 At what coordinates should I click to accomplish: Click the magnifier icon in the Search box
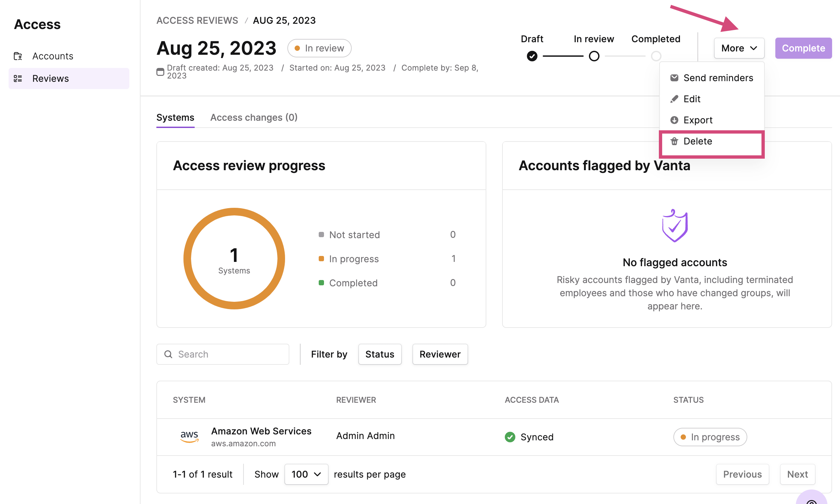point(168,354)
